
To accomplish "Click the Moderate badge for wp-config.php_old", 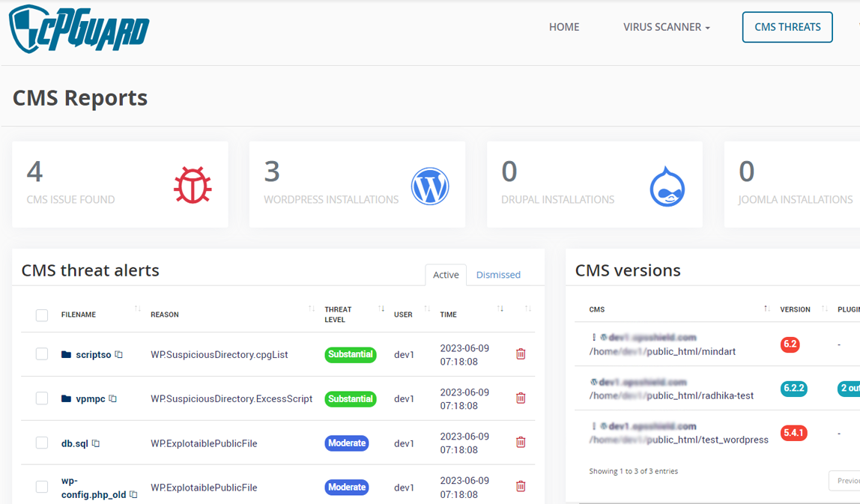I will pos(347,487).
